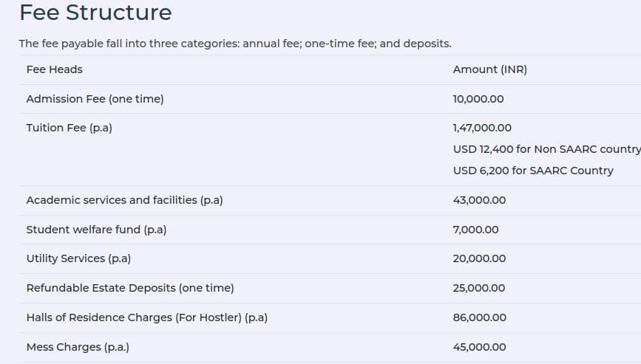Click Refundable Estate Deposits (one time) label
Viewport: 641px width, 364px height.
click(130, 288)
